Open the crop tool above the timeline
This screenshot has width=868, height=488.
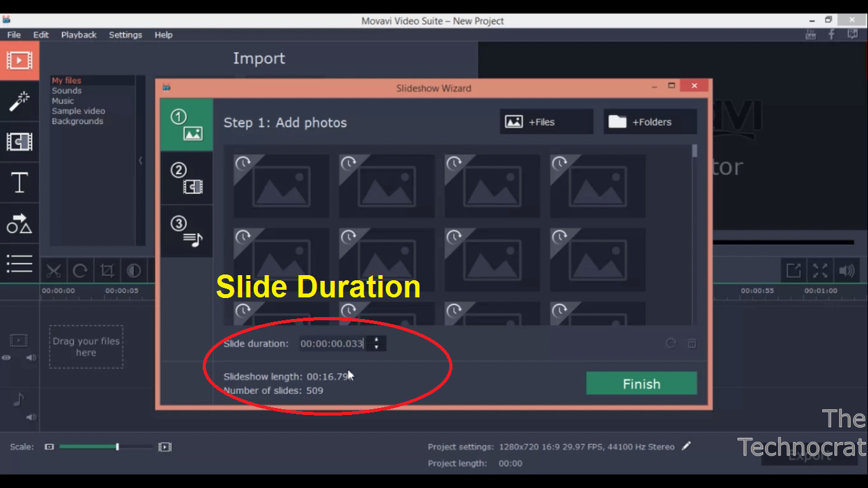(107, 270)
